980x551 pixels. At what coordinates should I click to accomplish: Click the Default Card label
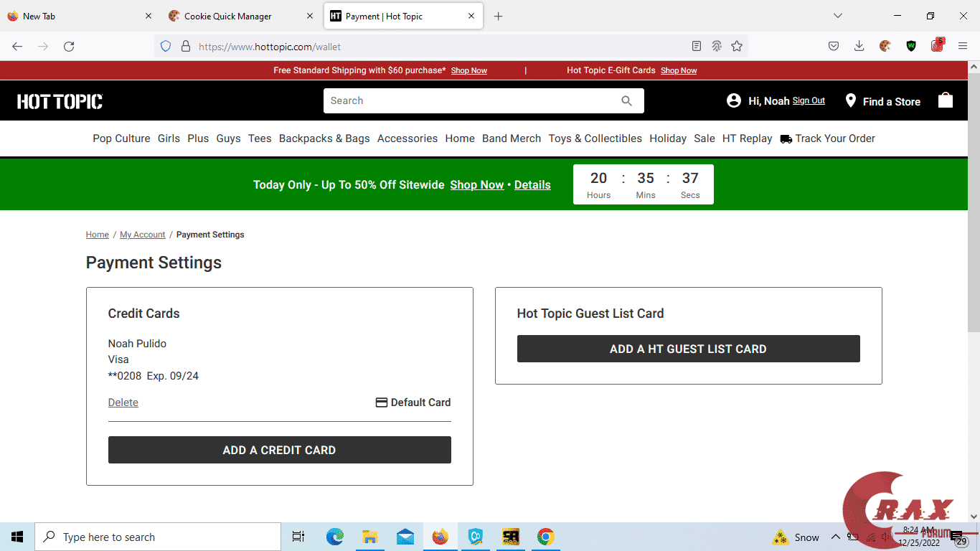(413, 402)
